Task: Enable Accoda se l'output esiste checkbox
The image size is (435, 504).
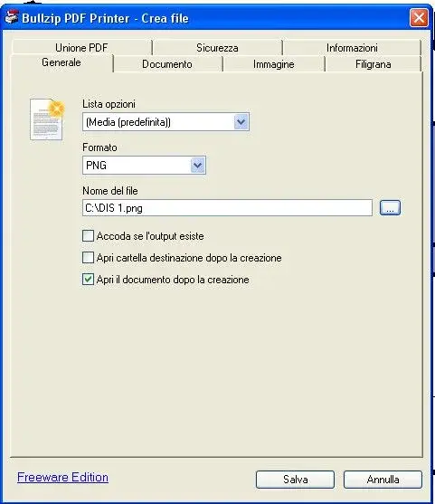Action: pyautogui.click(x=88, y=236)
